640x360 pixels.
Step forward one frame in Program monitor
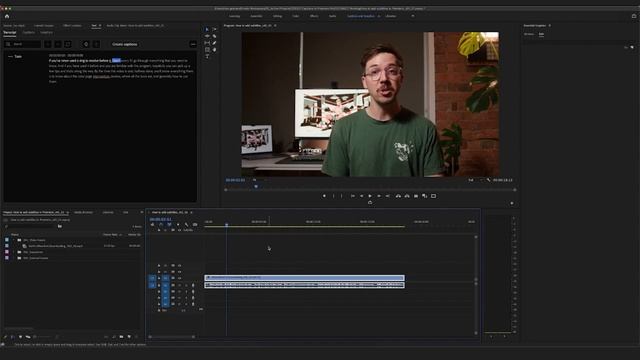pos(379,196)
